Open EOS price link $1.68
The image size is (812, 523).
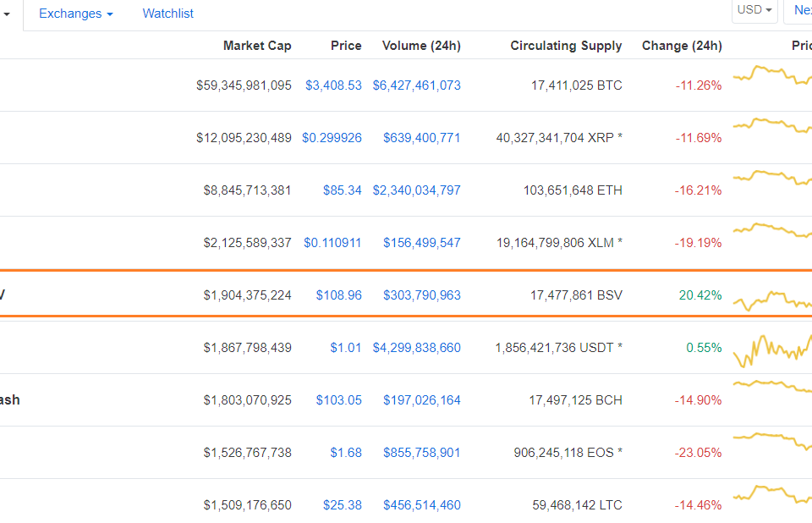pos(346,453)
